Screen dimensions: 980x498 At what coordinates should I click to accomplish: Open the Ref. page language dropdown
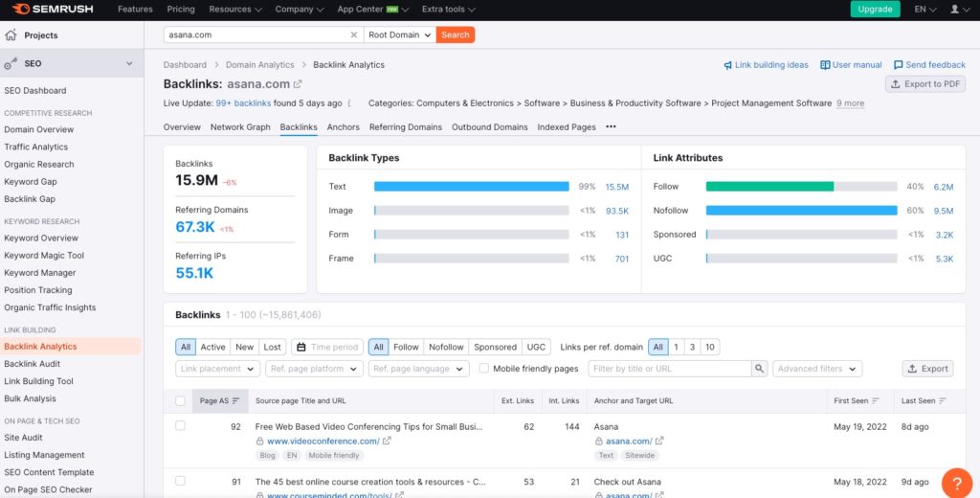tap(419, 369)
